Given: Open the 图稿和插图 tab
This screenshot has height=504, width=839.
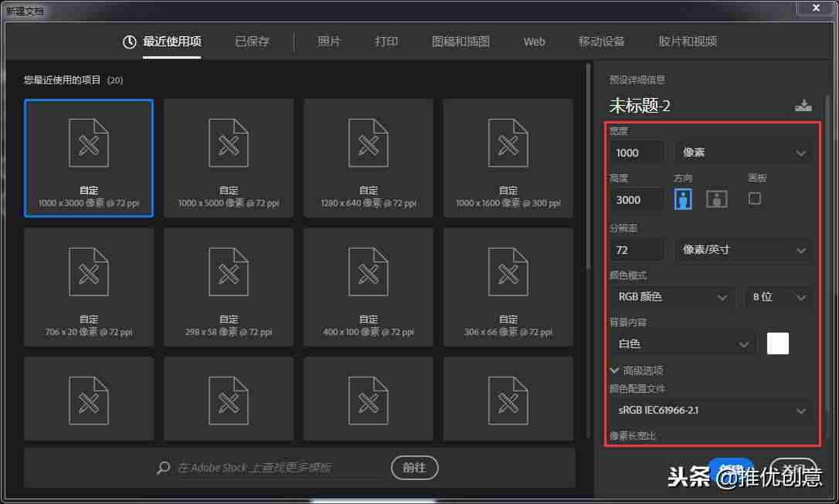Looking at the screenshot, I should 460,42.
